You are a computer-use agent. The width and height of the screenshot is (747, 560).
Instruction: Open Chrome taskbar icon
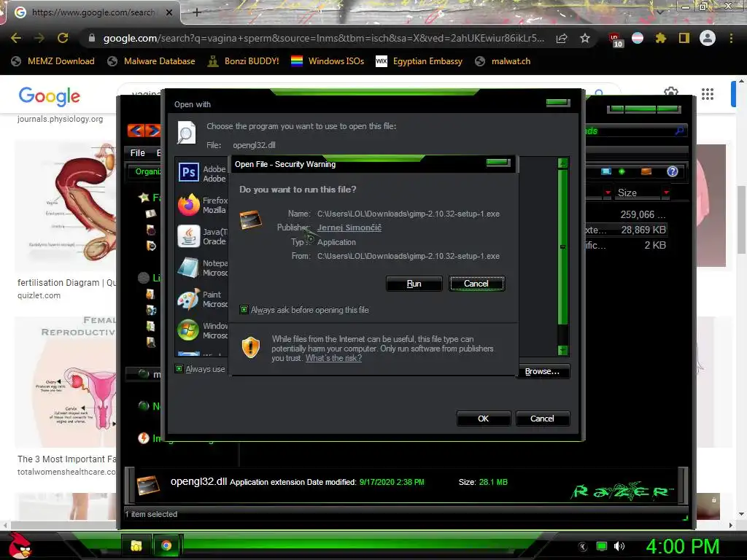166,545
